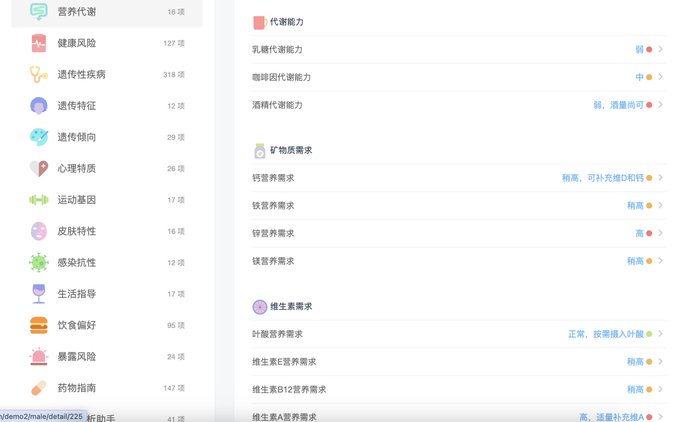This screenshot has width=679, height=422.
Task: Click the 健康风险 heart monitor icon
Action: [x=38, y=43]
